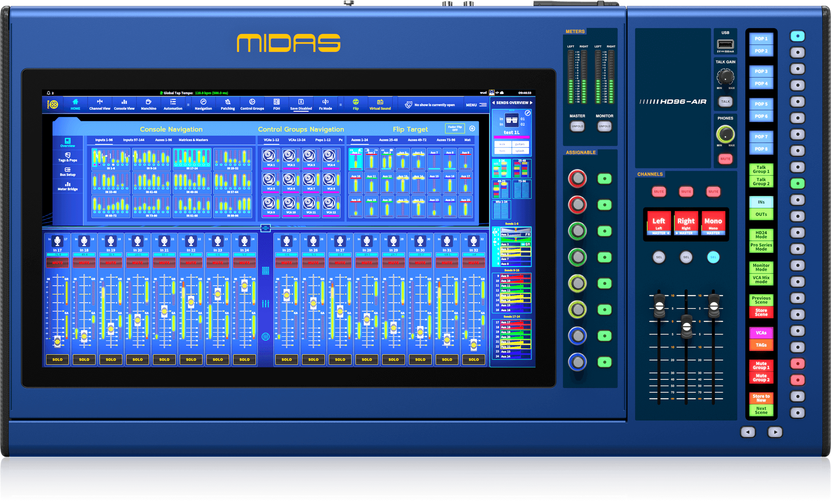Toggle the Fader Flip OFF switch
Screen dimensions: 831x504
coord(455,128)
